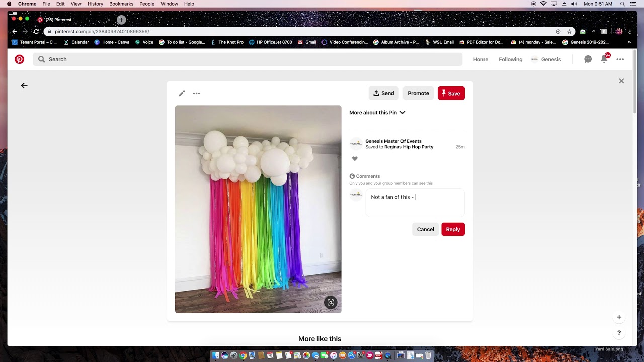Click the Chrome address bar URL

tap(102, 31)
